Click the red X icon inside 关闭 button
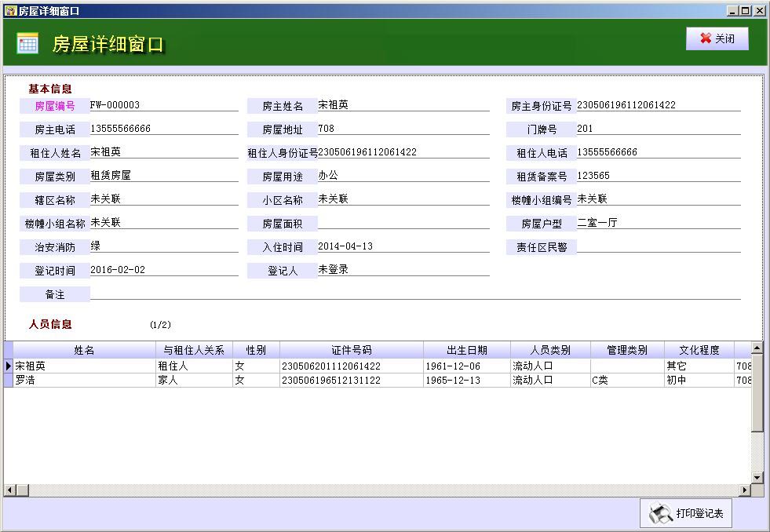 (x=704, y=38)
